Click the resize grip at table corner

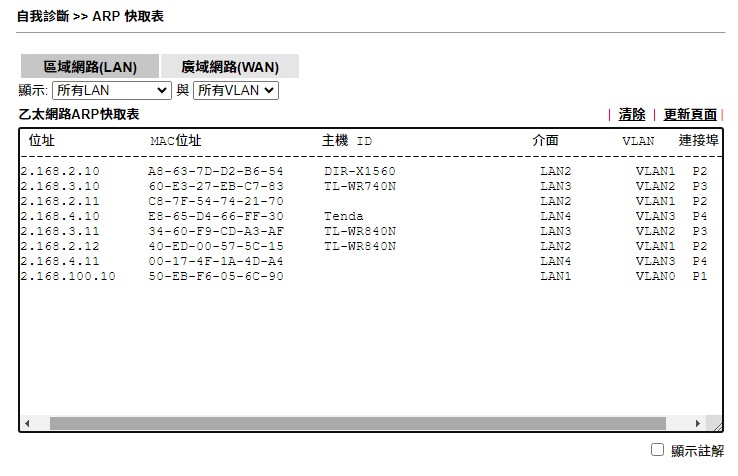[714, 424]
